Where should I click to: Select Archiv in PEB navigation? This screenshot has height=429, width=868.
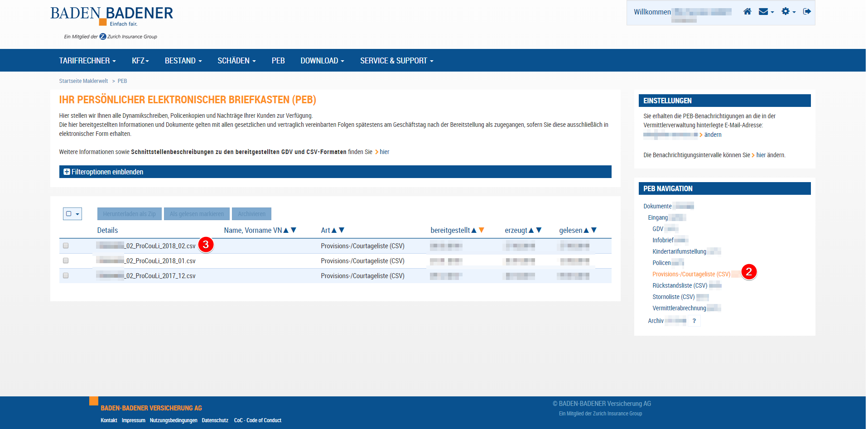[x=656, y=321]
